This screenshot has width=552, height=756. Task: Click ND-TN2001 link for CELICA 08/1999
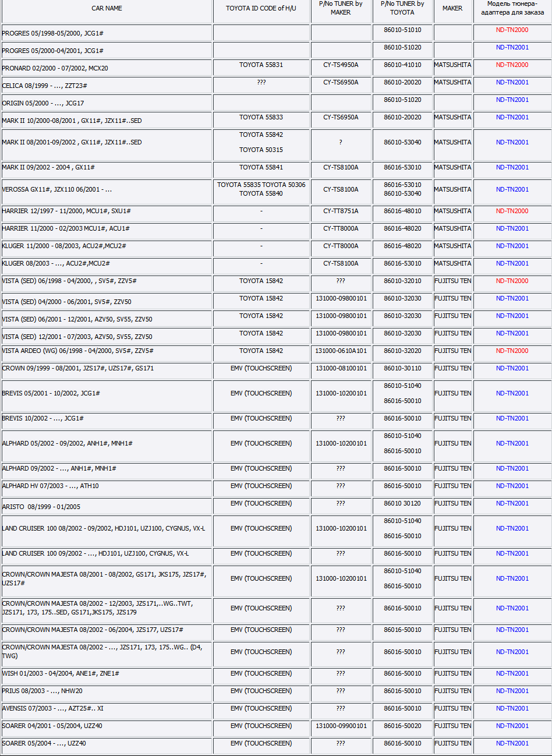[512, 83]
